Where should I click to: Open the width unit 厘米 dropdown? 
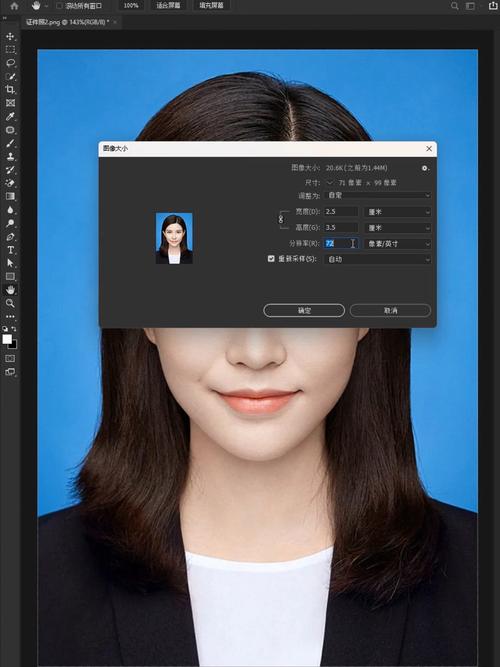(397, 212)
